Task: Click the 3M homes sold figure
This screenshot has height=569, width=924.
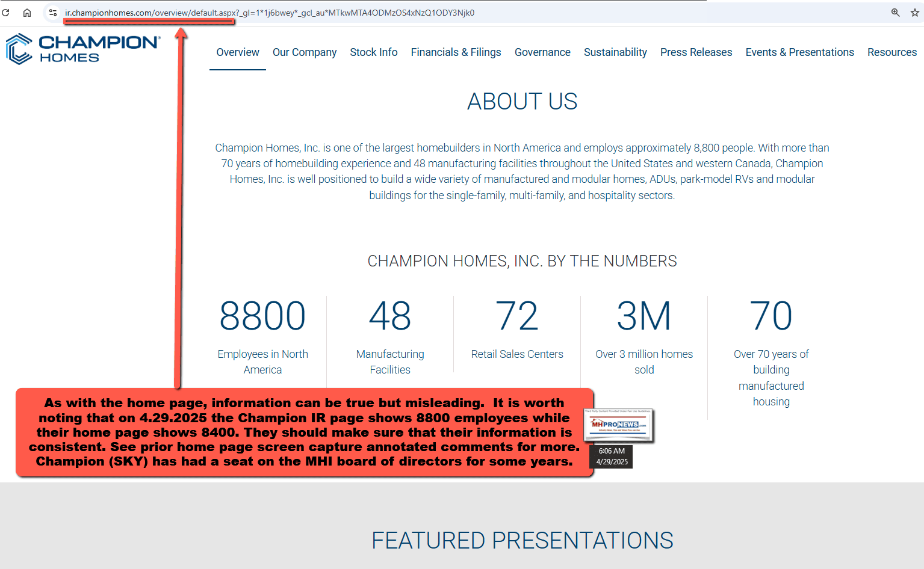Action: tap(644, 316)
